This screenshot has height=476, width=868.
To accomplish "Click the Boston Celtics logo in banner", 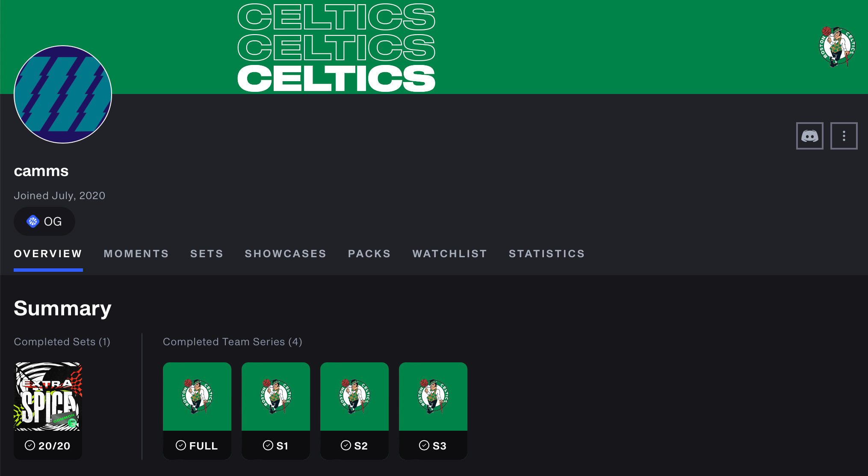I will (837, 47).
